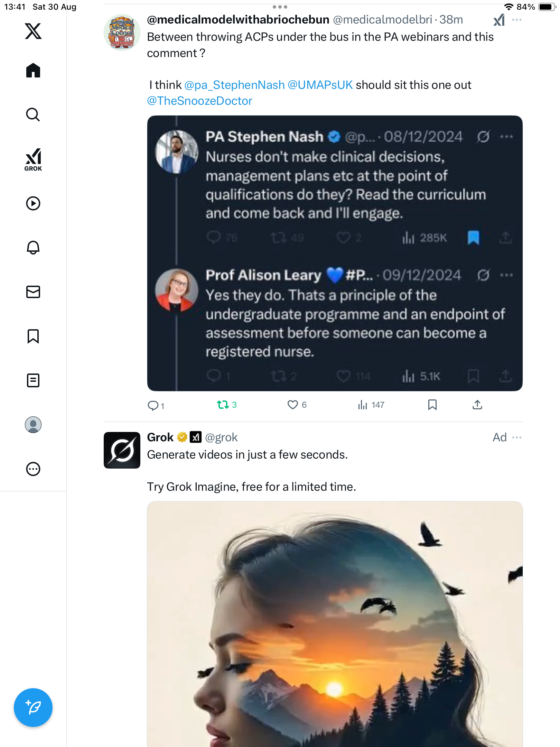
Task: Open the @TheSnoozeDoctor mention link
Action: pyautogui.click(x=199, y=101)
